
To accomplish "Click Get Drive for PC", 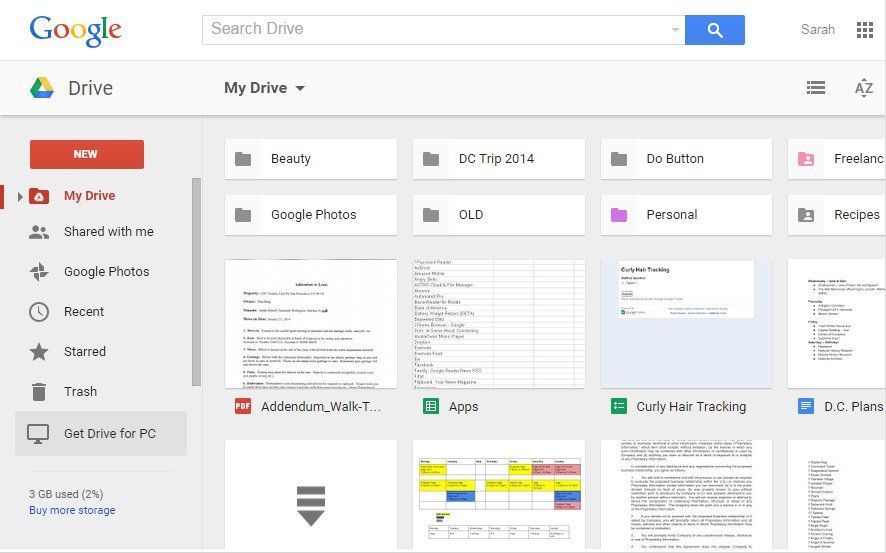I will point(101,433).
